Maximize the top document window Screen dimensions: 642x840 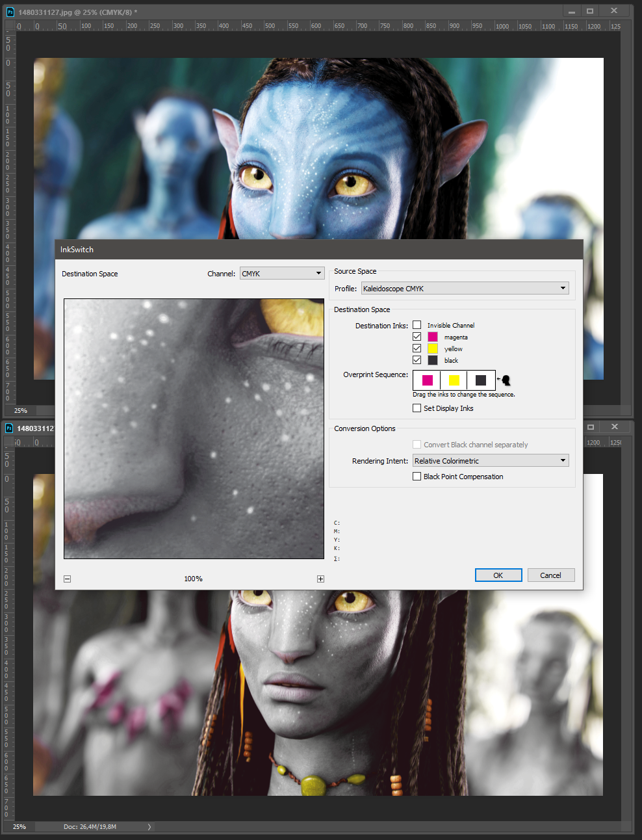(590, 11)
